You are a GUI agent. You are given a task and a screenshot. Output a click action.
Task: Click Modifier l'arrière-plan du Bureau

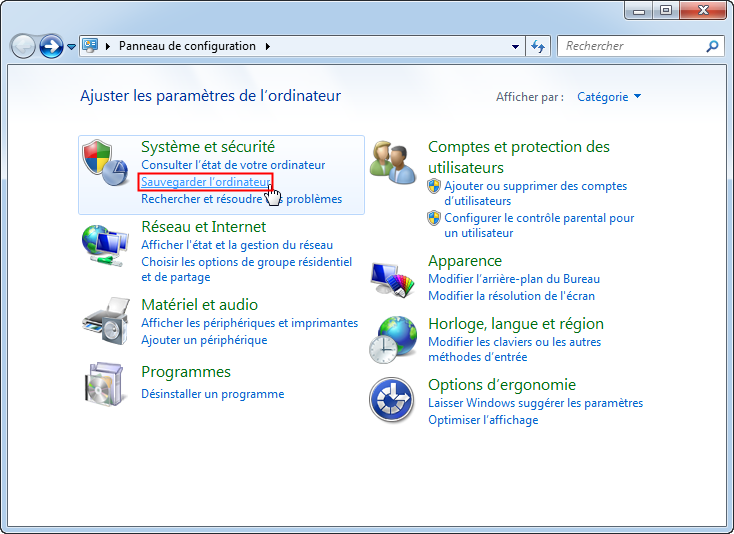[514, 279]
